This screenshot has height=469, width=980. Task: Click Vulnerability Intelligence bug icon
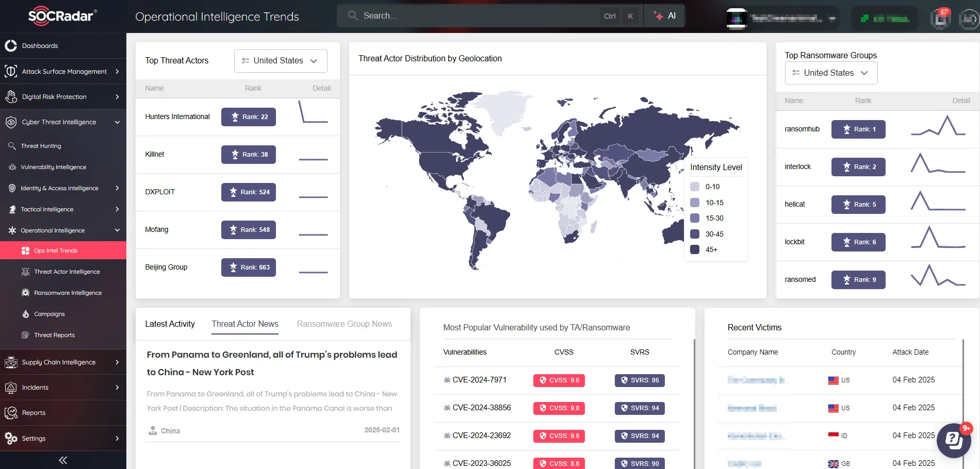pyautogui.click(x=12, y=167)
